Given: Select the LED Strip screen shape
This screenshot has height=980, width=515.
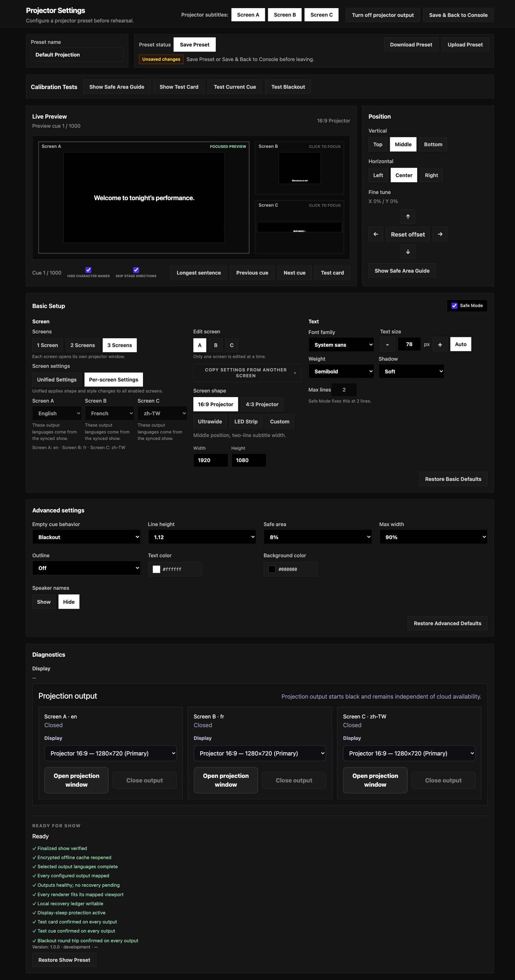Looking at the screenshot, I should pos(246,421).
